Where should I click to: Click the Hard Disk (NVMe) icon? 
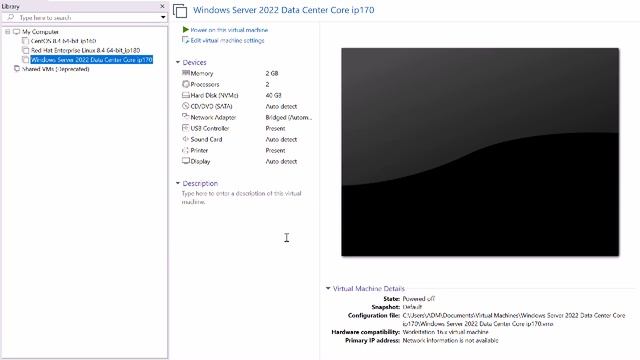tap(186, 95)
